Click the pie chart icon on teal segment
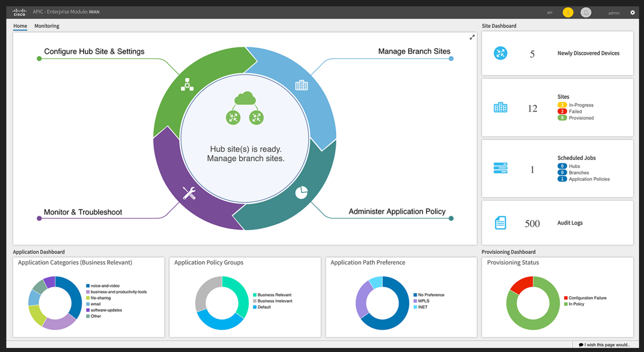This screenshot has width=644, height=352. coord(301,192)
